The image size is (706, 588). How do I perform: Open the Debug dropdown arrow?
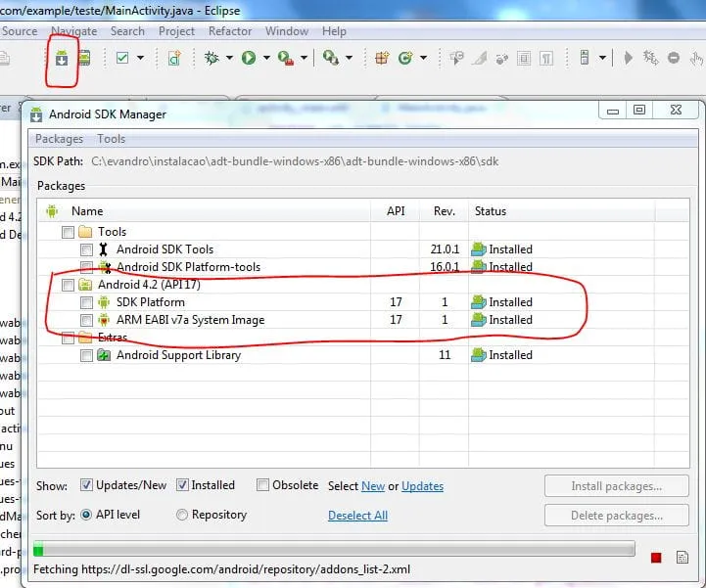point(230,58)
